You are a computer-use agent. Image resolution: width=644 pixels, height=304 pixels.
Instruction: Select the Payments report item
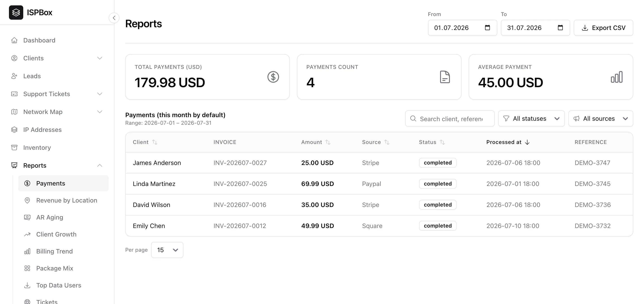(x=64, y=183)
